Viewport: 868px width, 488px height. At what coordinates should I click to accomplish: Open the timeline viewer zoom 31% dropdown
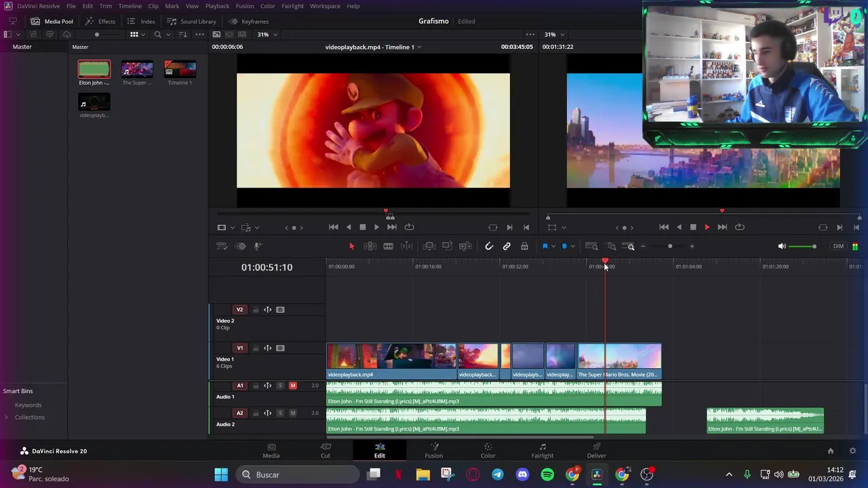click(553, 35)
